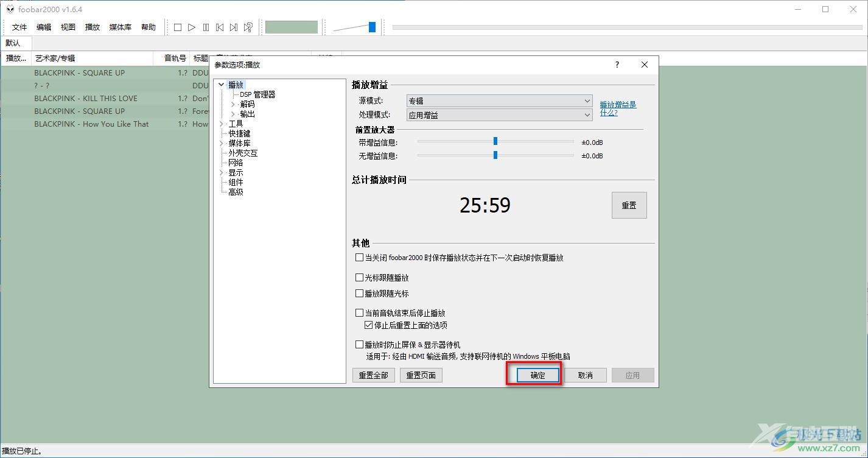The width and height of the screenshot is (868, 458).
Task: Select 网络 in the preferences tree
Action: (236, 163)
